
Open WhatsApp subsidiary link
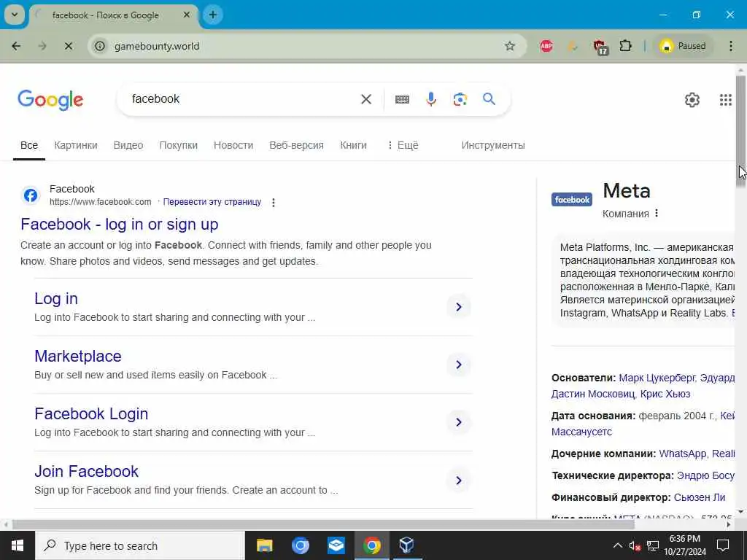682,454
